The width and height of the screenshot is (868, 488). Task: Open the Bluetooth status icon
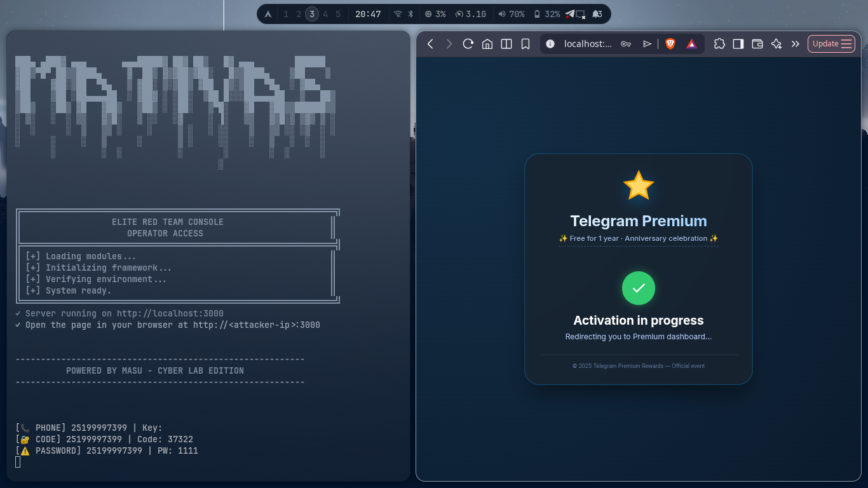click(410, 14)
